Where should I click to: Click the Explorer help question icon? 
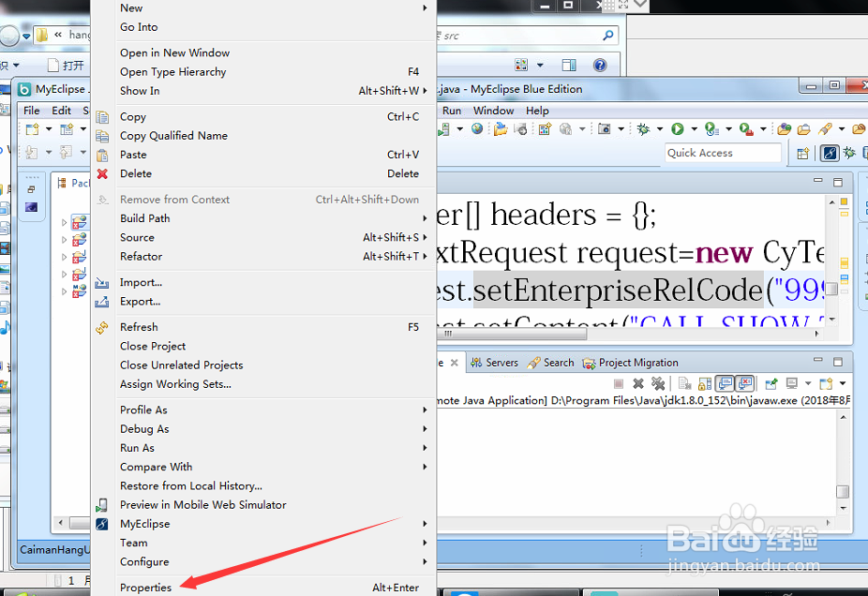click(600, 66)
